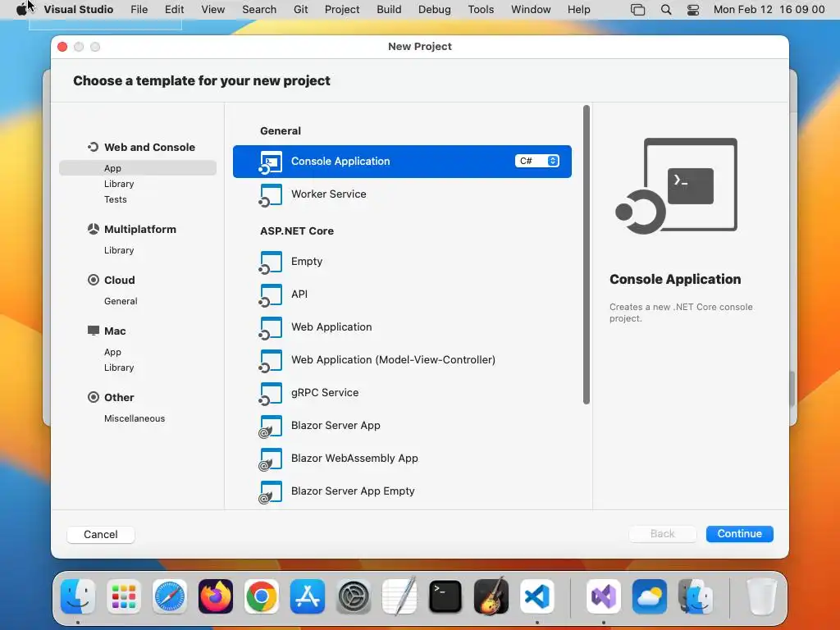This screenshot has height=630, width=840.
Task: Click the Blazor Server App template icon
Action: (271, 427)
